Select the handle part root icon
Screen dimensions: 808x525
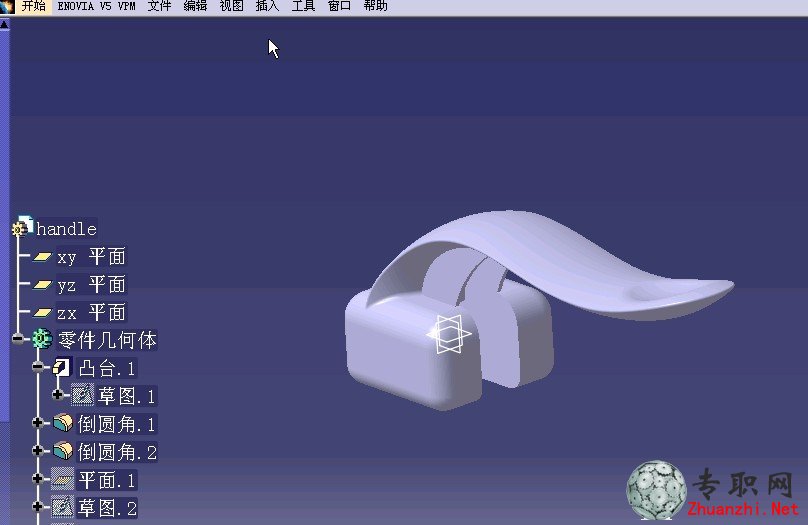click(23, 227)
